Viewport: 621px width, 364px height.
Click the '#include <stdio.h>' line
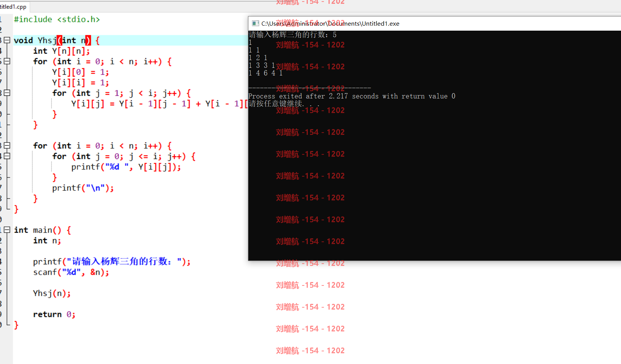pos(57,19)
